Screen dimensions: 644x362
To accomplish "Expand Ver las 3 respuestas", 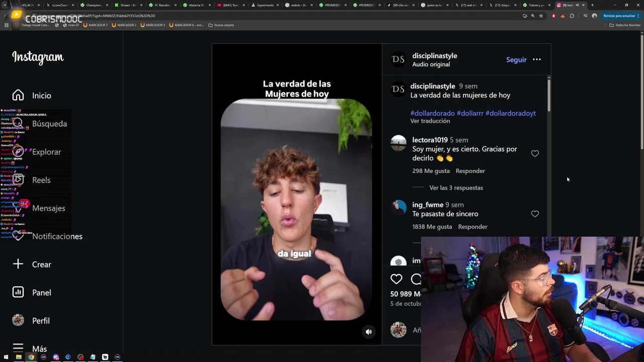I will point(456,188).
